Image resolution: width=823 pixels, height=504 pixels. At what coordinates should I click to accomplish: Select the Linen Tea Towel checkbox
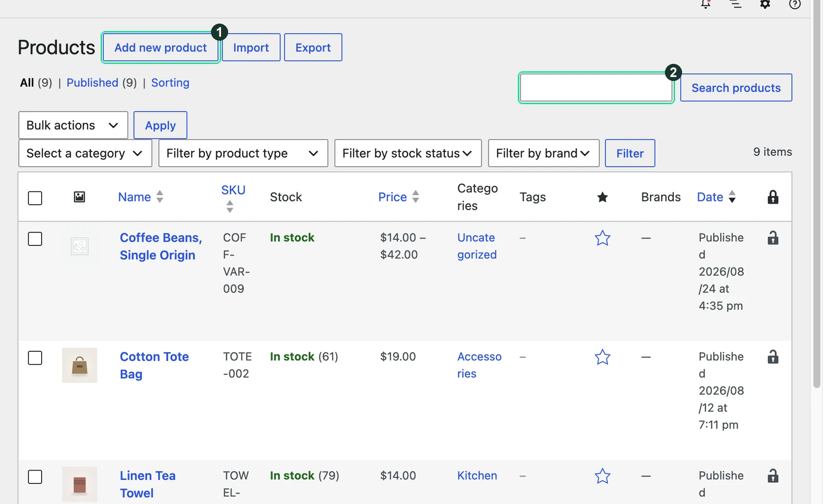click(35, 477)
